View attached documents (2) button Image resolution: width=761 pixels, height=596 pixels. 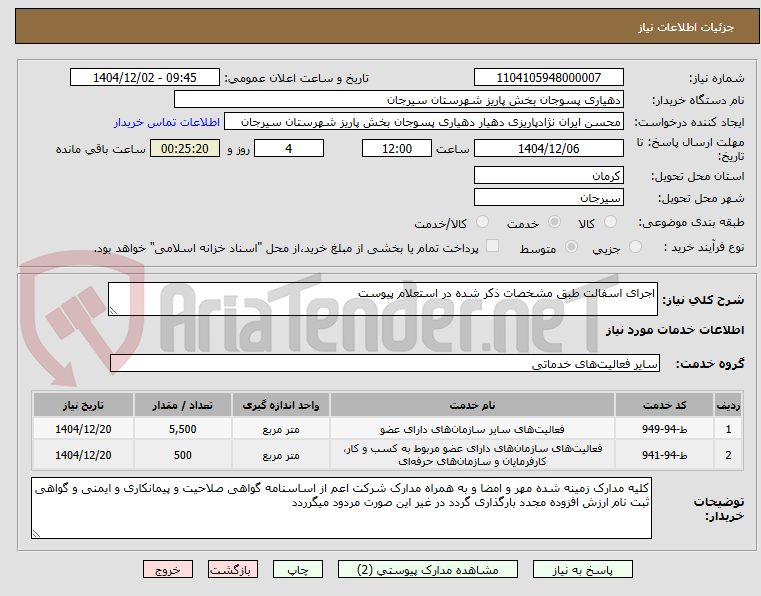pyautogui.click(x=428, y=569)
